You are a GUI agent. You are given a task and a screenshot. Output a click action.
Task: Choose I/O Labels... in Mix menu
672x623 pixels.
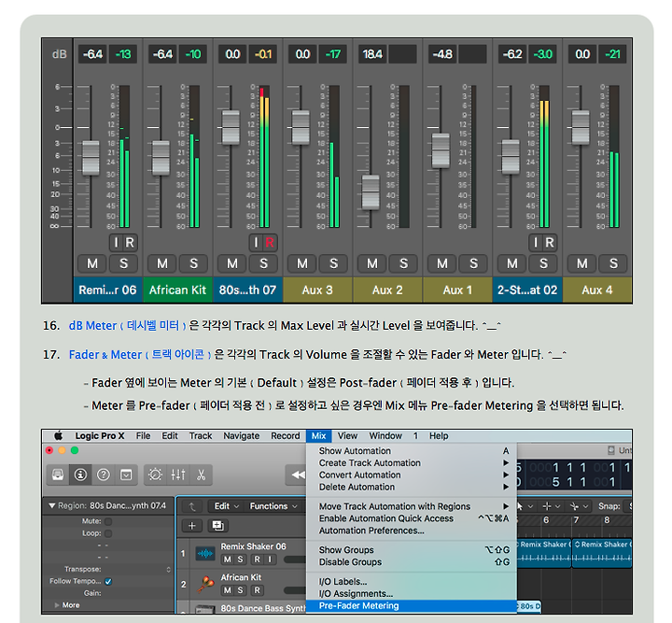click(412, 582)
